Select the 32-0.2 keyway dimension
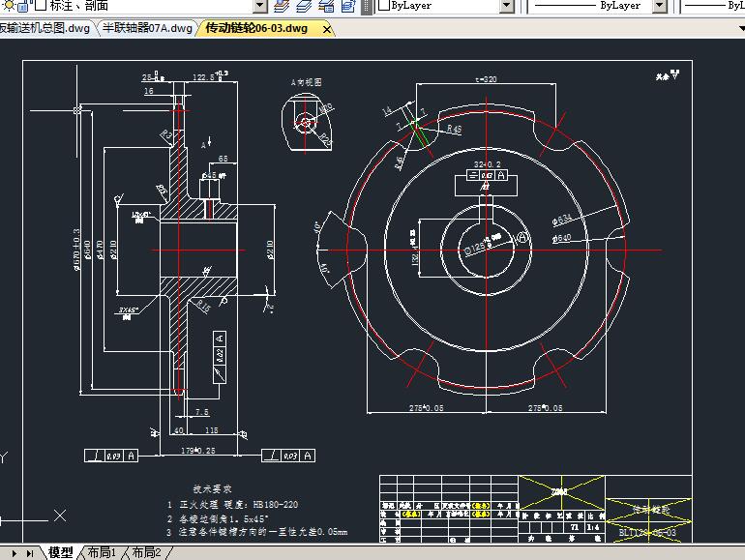 (487, 164)
